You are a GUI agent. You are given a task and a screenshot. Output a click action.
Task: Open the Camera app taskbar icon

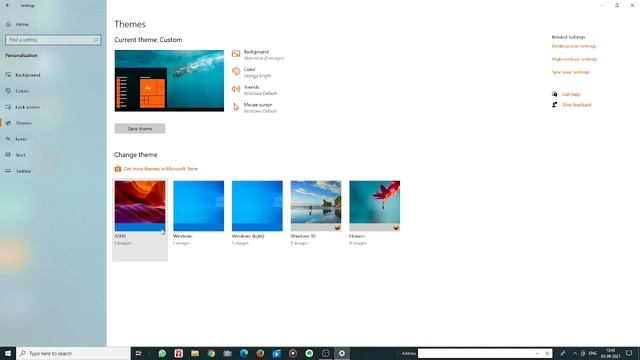[x=228, y=353]
